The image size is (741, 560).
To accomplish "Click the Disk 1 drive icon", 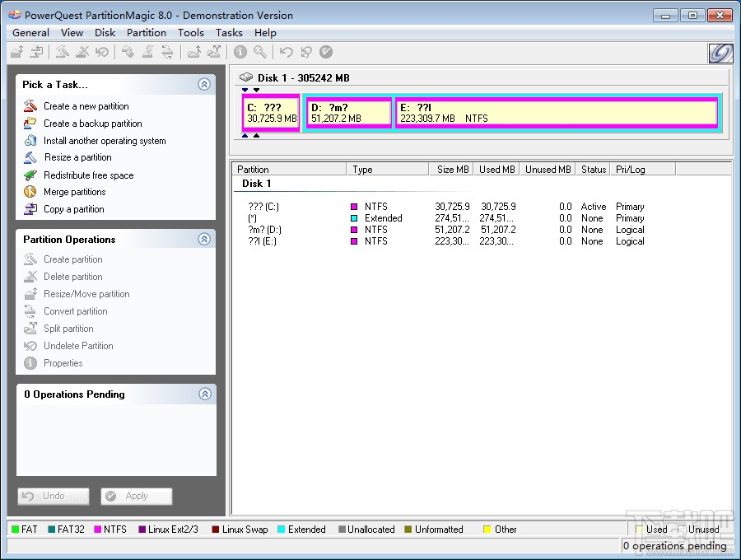I will click(246, 78).
